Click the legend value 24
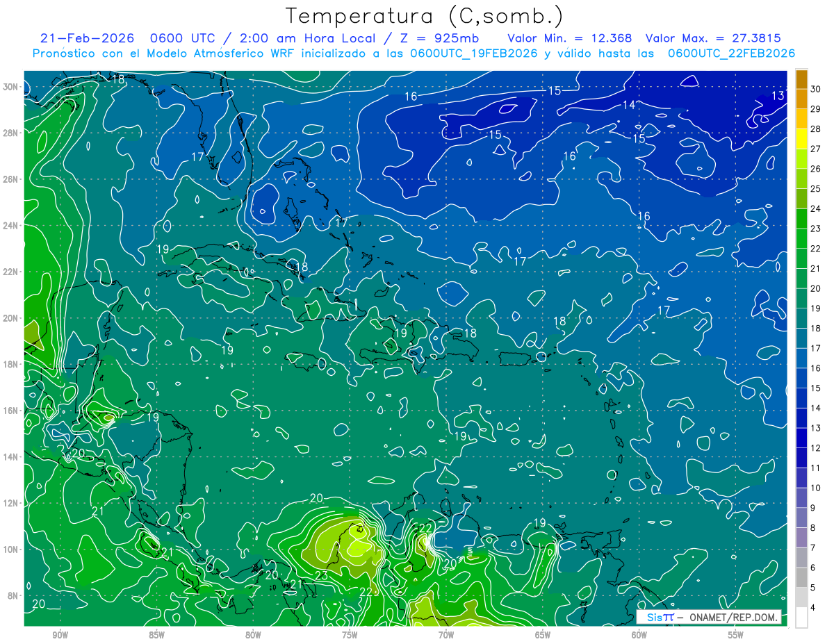The width and height of the screenshot is (834, 644). tap(817, 208)
